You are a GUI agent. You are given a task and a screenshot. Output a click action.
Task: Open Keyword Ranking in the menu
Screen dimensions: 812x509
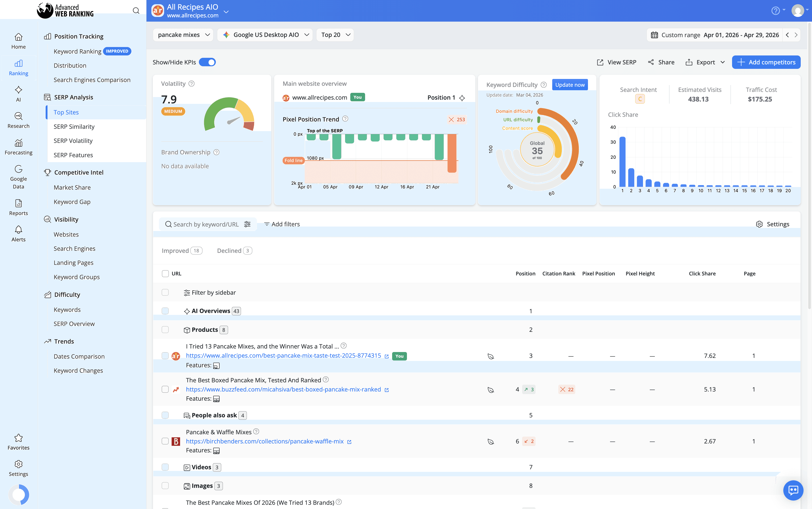pos(77,51)
